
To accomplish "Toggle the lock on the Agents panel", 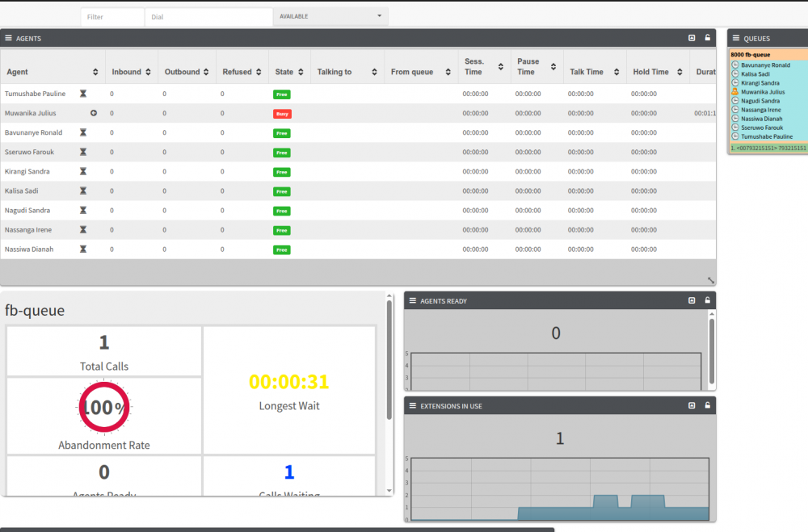I will point(708,38).
